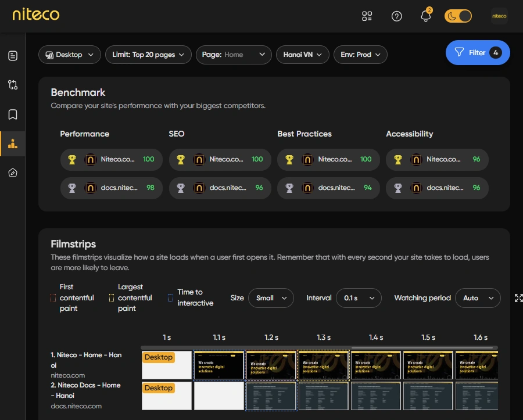The width and height of the screenshot is (523, 420).
Task: Select docs.nitec... 96 Accessibility card
Action: pos(437,188)
